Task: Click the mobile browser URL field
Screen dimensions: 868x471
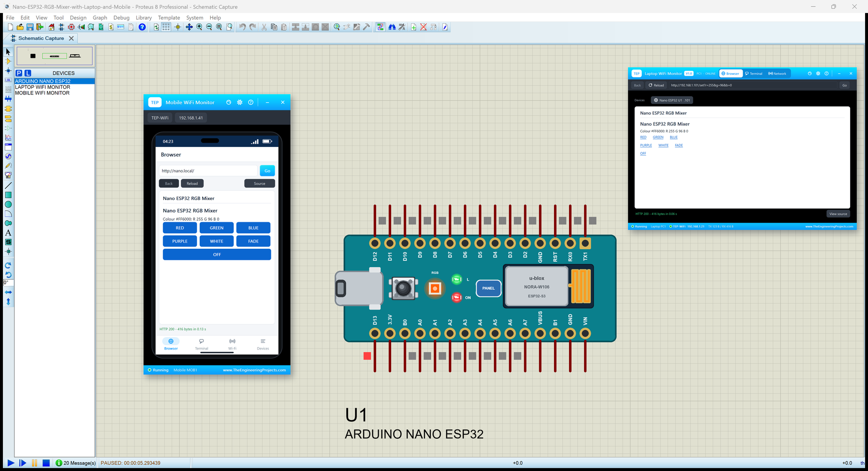Action: [x=208, y=171]
